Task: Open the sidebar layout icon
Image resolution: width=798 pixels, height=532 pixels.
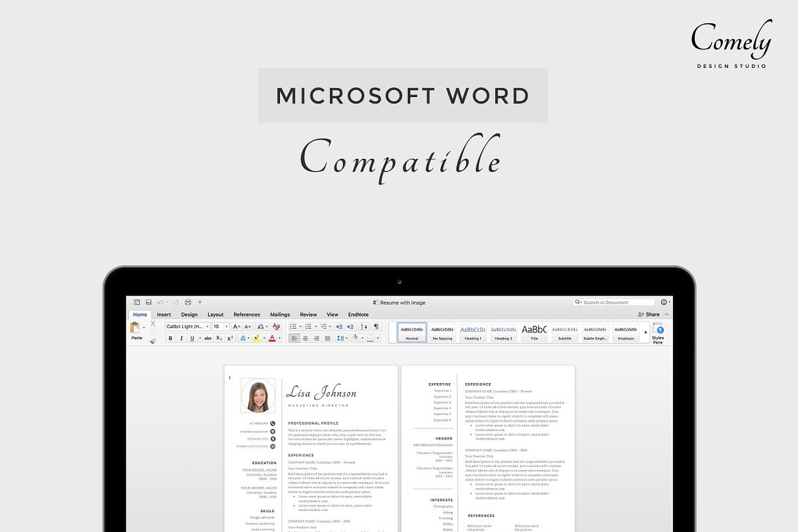Action: click(x=137, y=302)
